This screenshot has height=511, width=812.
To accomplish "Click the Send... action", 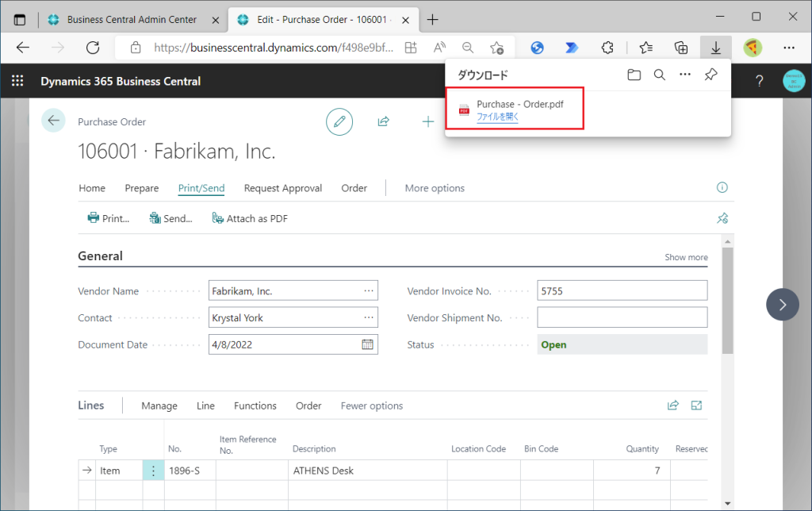I will [x=170, y=218].
